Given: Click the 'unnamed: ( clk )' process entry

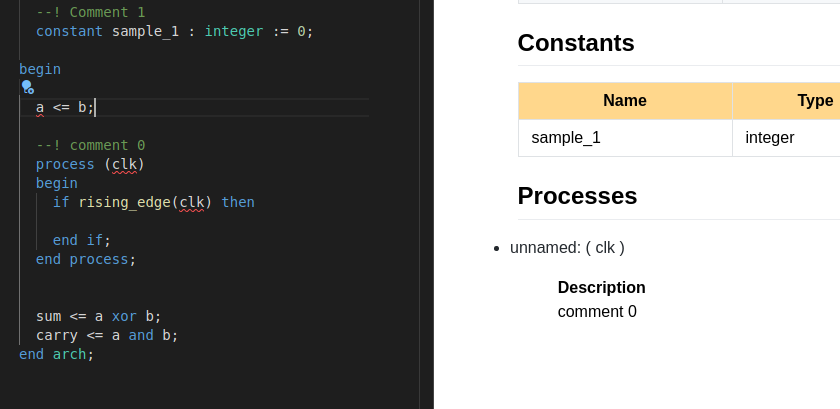Looking at the screenshot, I should click(567, 247).
